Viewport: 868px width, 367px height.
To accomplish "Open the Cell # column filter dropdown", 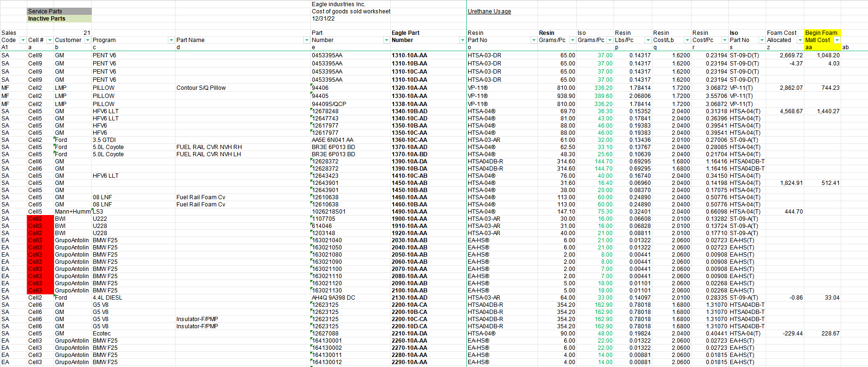I will click(50, 40).
